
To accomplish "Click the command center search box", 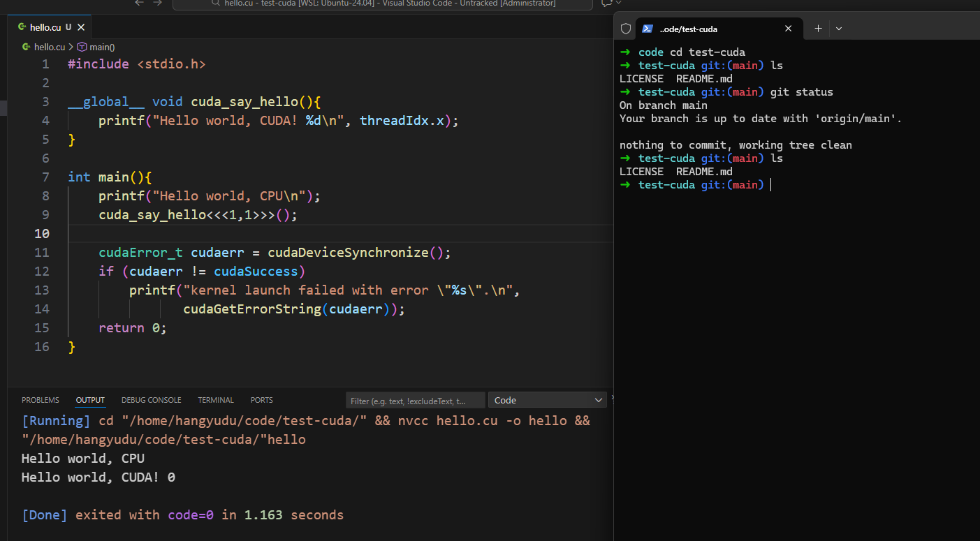I will [x=383, y=3].
